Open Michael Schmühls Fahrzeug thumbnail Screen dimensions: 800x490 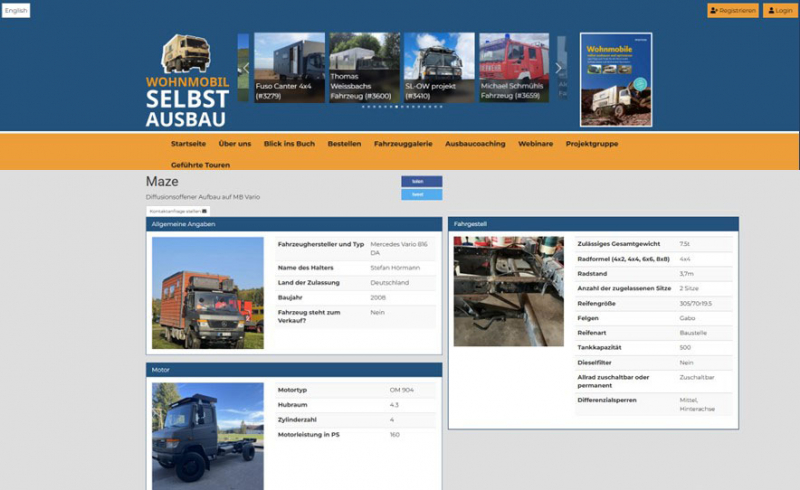click(x=514, y=69)
